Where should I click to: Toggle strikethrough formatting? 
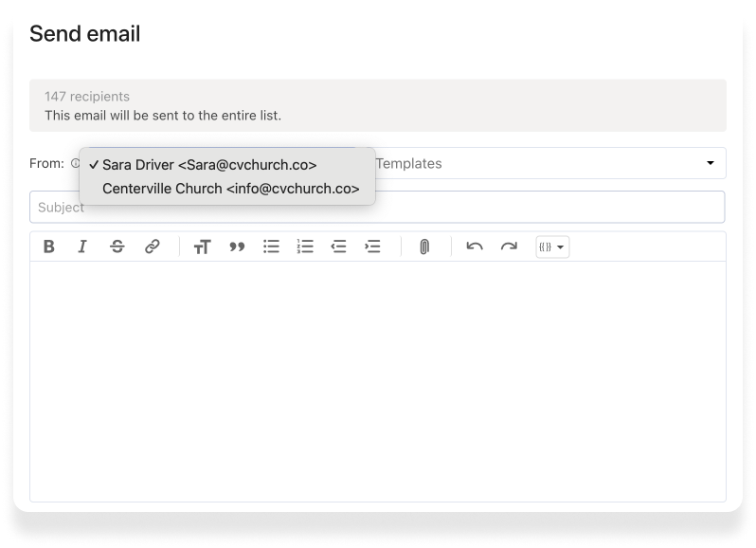pyautogui.click(x=117, y=247)
